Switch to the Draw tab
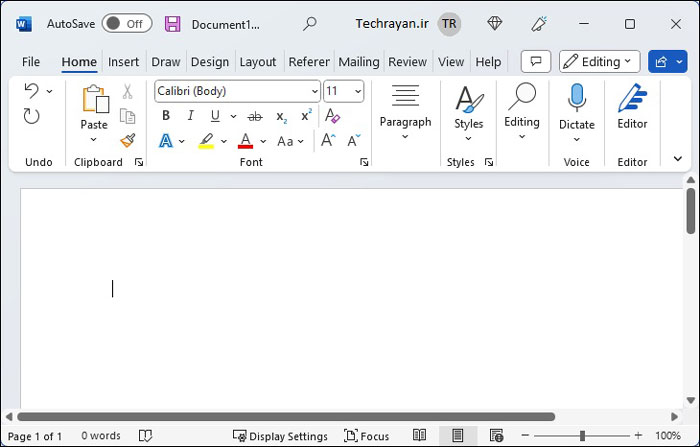700x447 pixels. coord(166,62)
